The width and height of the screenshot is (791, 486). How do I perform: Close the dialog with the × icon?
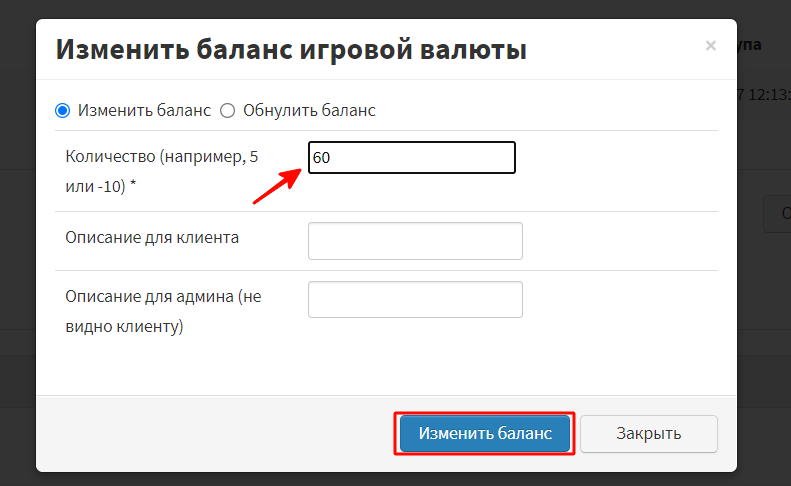coord(710,45)
